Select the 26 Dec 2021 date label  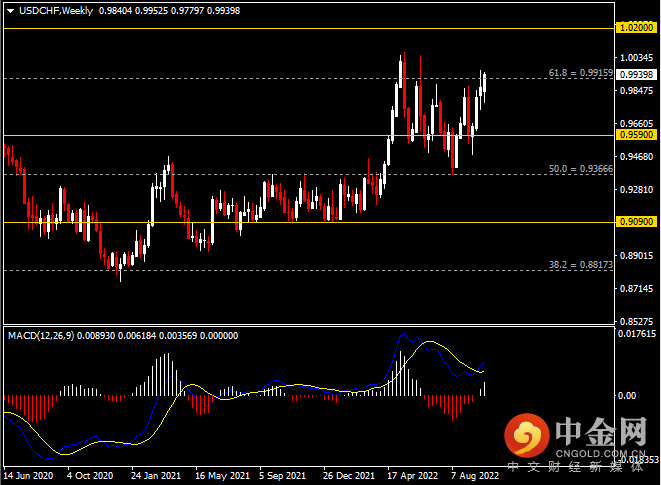(349, 476)
